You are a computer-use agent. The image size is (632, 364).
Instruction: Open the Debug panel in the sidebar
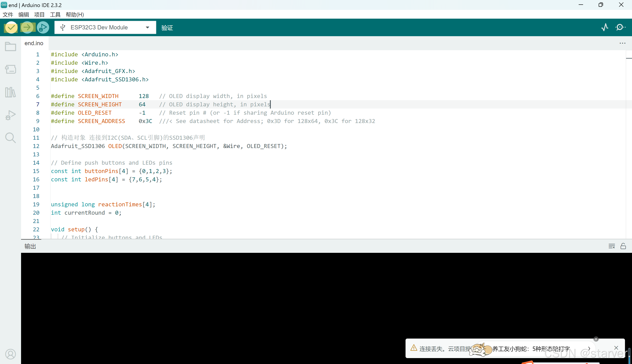coord(11,115)
